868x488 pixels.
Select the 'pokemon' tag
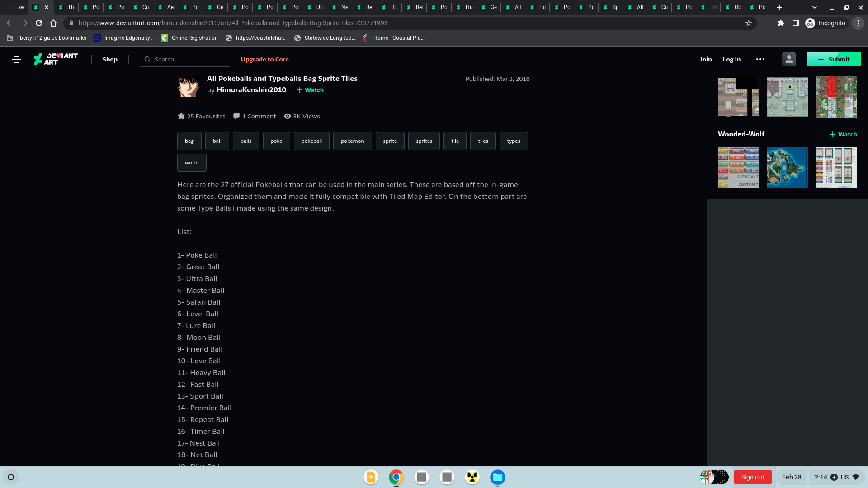(x=352, y=141)
